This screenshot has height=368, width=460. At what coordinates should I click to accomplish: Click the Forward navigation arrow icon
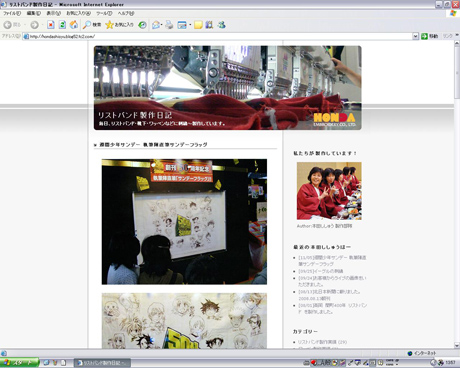(x=34, y=25)
